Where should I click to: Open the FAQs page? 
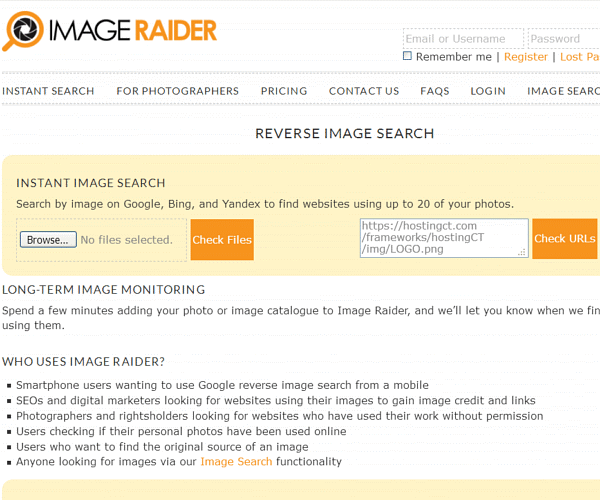[434, 91]
